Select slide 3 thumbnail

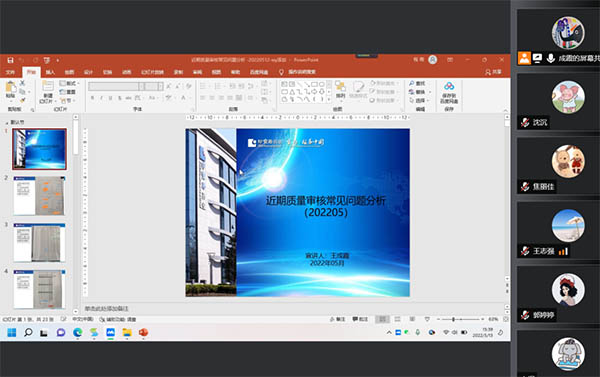pyautogui.click(x=39, y=243)
